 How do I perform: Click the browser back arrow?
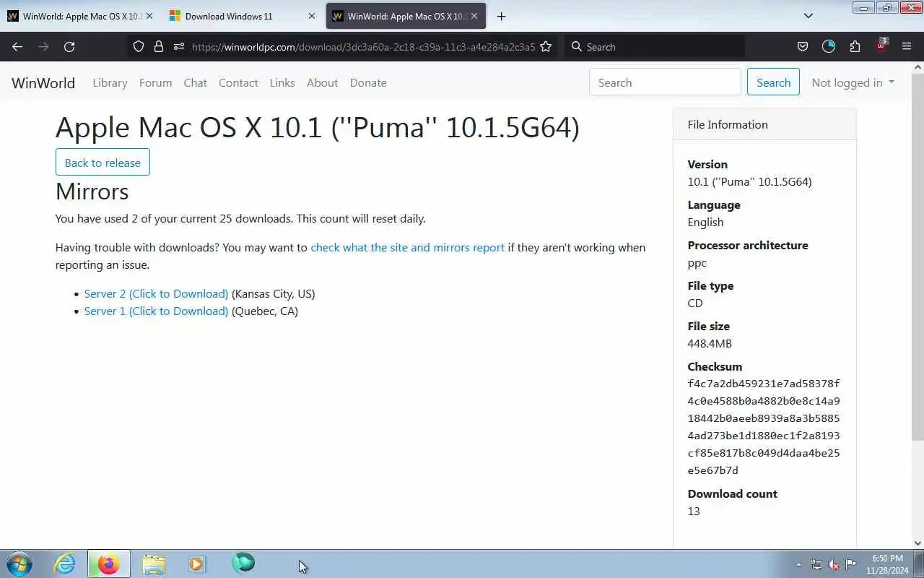click(x=17, y=46)
